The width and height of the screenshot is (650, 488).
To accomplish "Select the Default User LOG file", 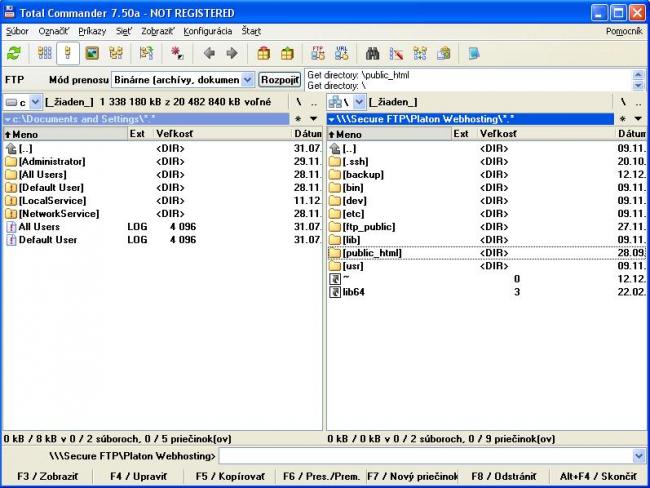I will point(162,240).
